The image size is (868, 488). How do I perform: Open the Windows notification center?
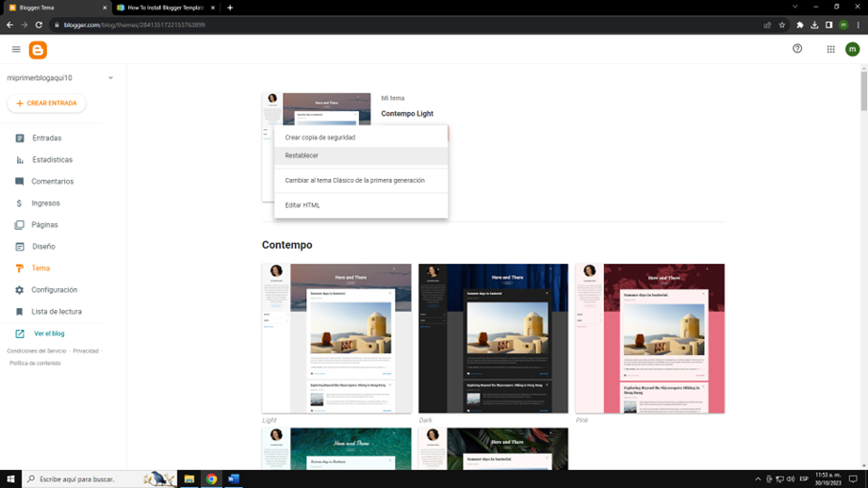tap(853, 480)
